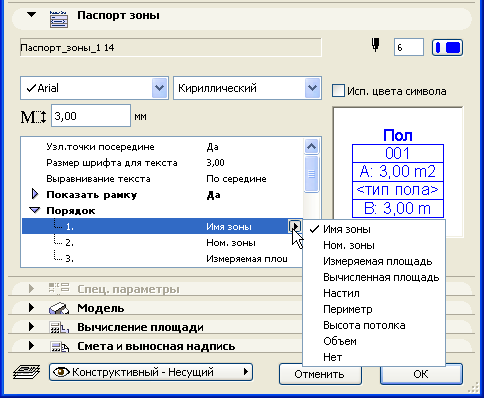Open the Arial font dropdown
The height and width of the screenshot is (398, 484).
[159, 88]
